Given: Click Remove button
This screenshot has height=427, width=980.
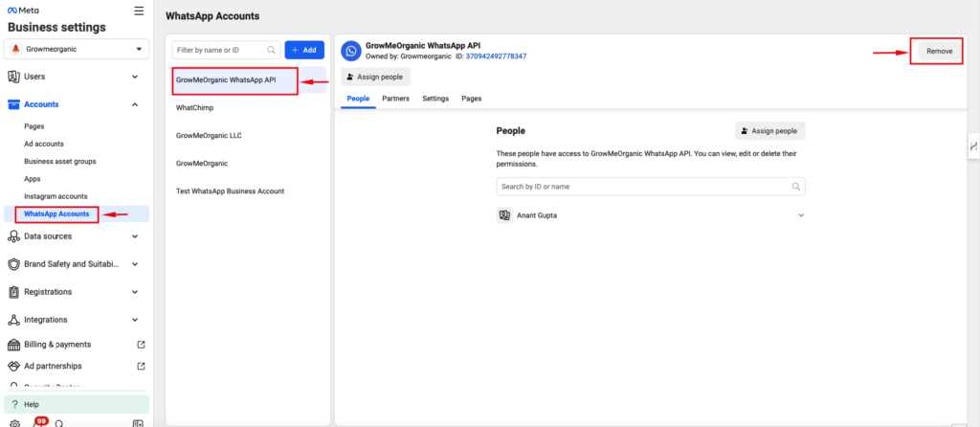Looking at the screenshot, I should (x=940, y=52).
